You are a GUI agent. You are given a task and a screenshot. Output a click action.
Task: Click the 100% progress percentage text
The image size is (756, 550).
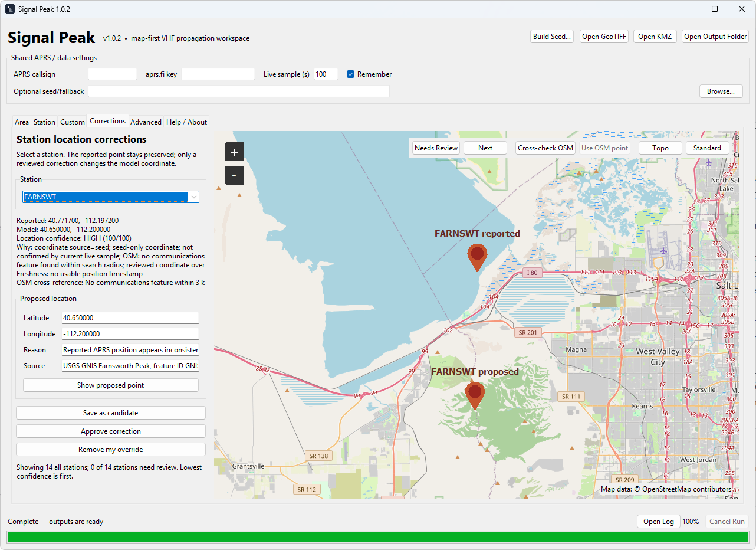coord(691,522)
